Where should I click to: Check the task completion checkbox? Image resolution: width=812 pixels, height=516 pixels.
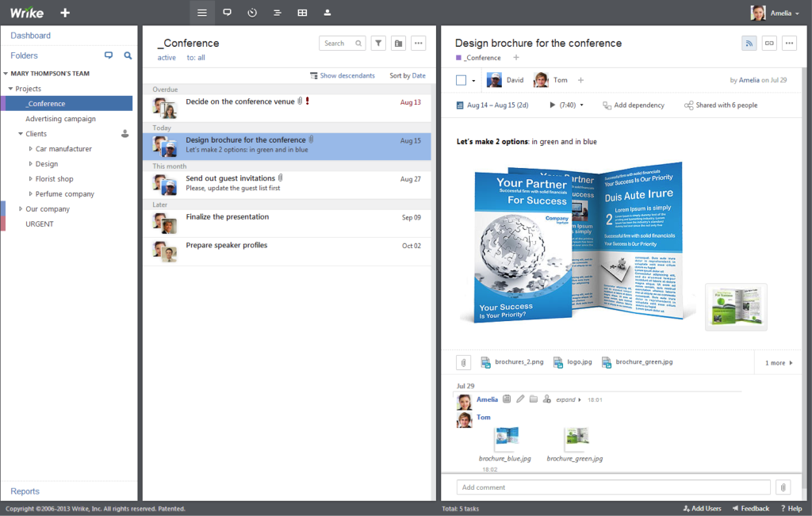coord(462,80)
